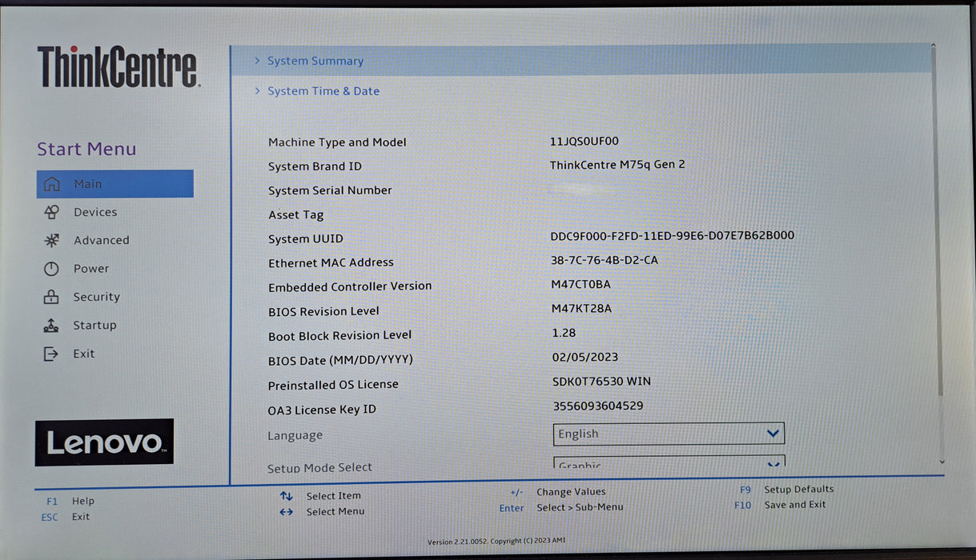Image resolution: width=976 pixels, height=560 pixels.
Task: Click Embedded Controller value M47CT0BA
Action: tap(581, 284)
